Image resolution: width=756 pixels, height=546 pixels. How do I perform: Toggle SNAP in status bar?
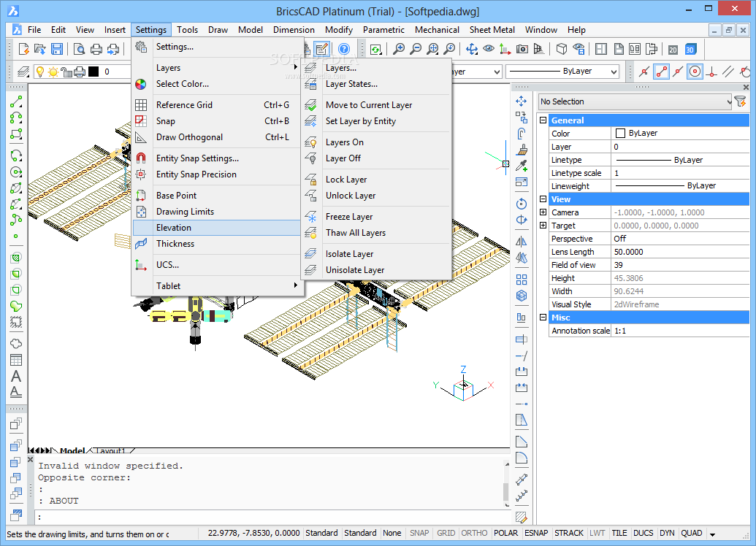tap(419, 533)
